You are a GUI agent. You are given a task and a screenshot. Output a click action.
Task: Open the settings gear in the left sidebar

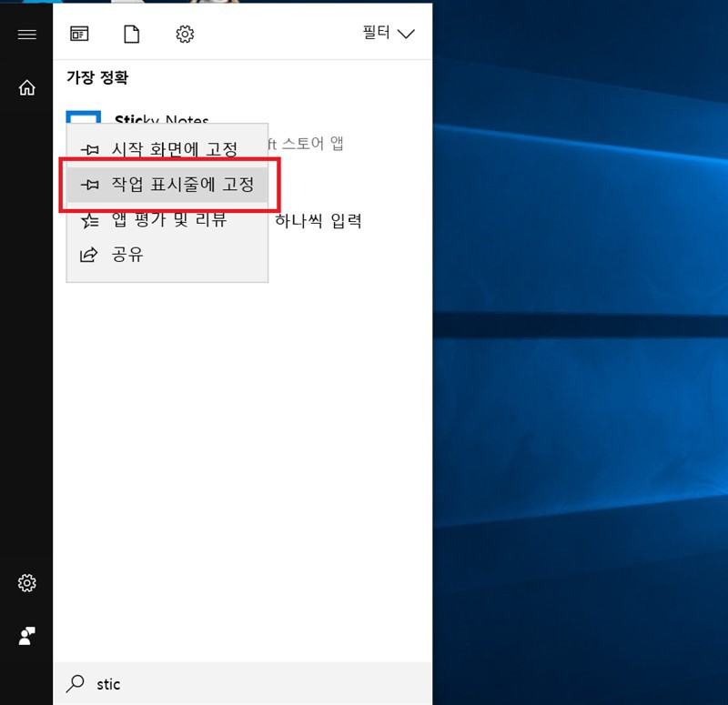(26, 583)
